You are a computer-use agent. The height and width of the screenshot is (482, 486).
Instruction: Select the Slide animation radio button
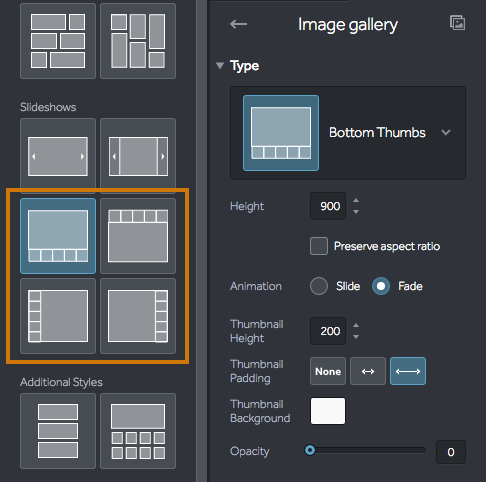click(319, 286)
